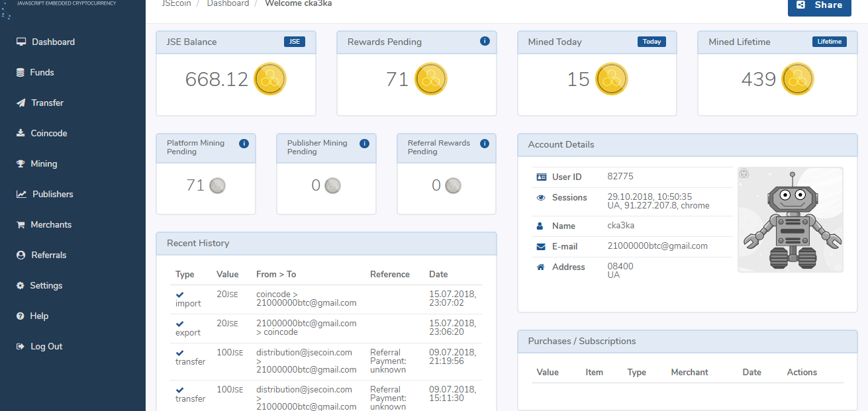Log Out of the account
The width and height of the screenshot is (868, 411).
point(39,346)
